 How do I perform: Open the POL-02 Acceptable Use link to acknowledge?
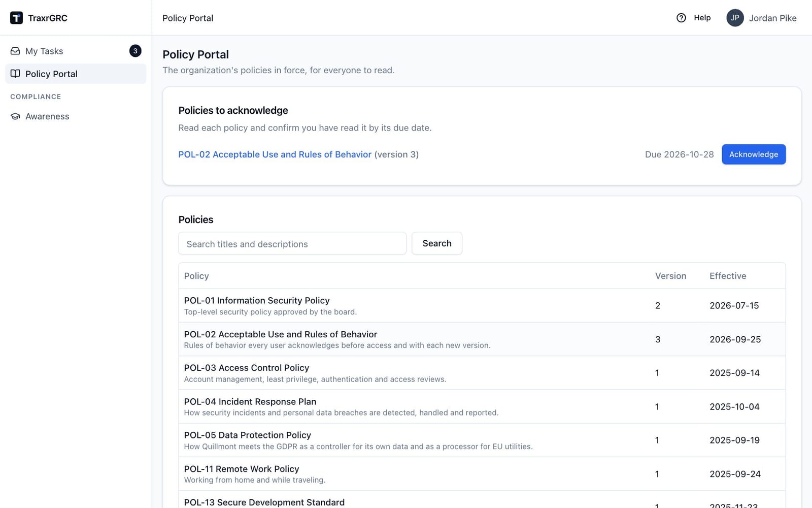[275, 154]
